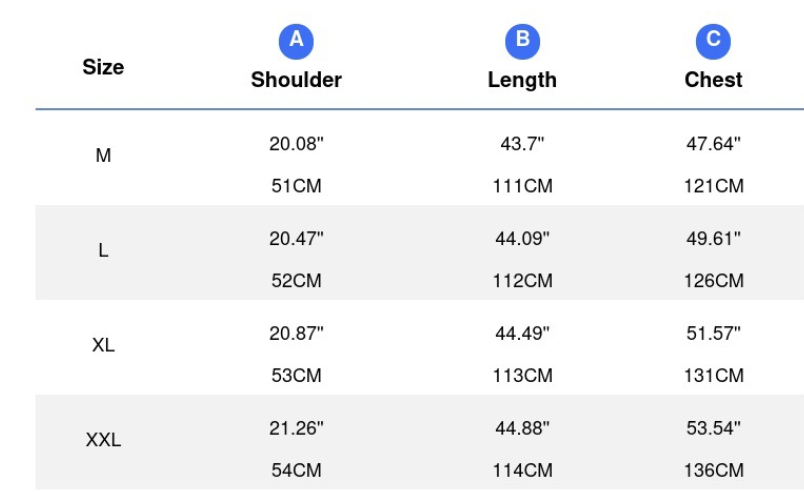Select the 43.7" length value
The height and width of the screenshot is (492, 804).
point(522,144)
